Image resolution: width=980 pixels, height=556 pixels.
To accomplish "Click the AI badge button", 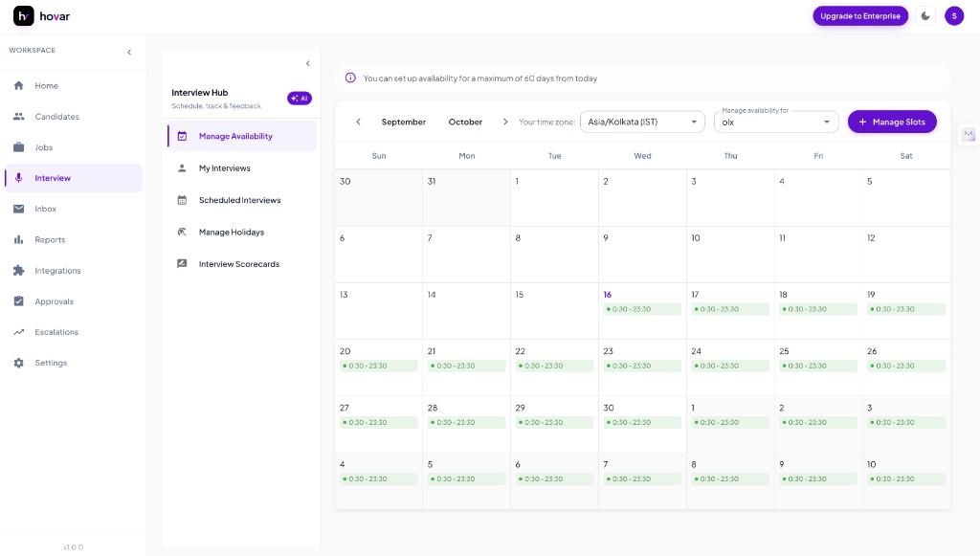I will (300, 98).
